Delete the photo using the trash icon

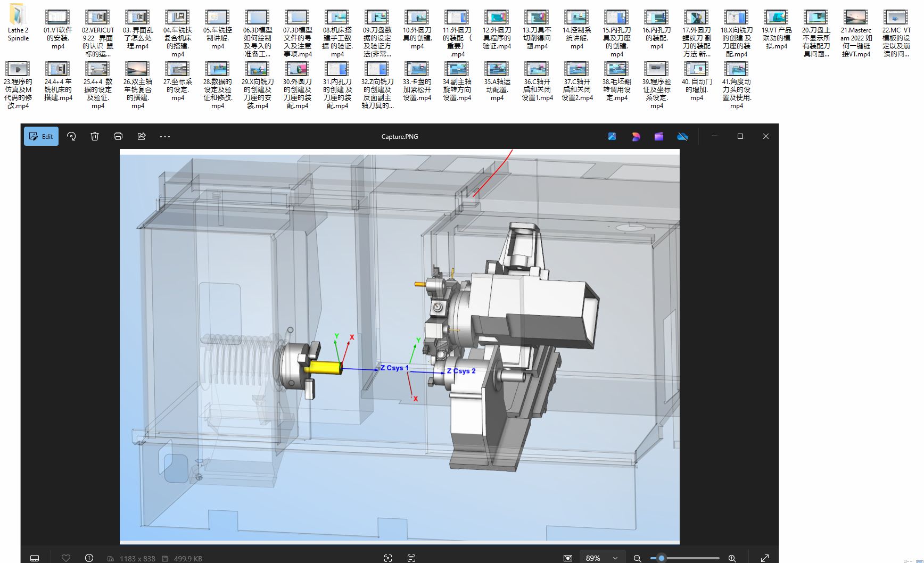point(95,136)
